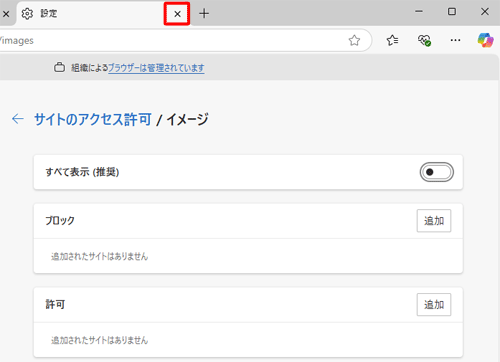
Task: Select 追加されたサイトはありません under 許可
Action: (x=99, y=340)
